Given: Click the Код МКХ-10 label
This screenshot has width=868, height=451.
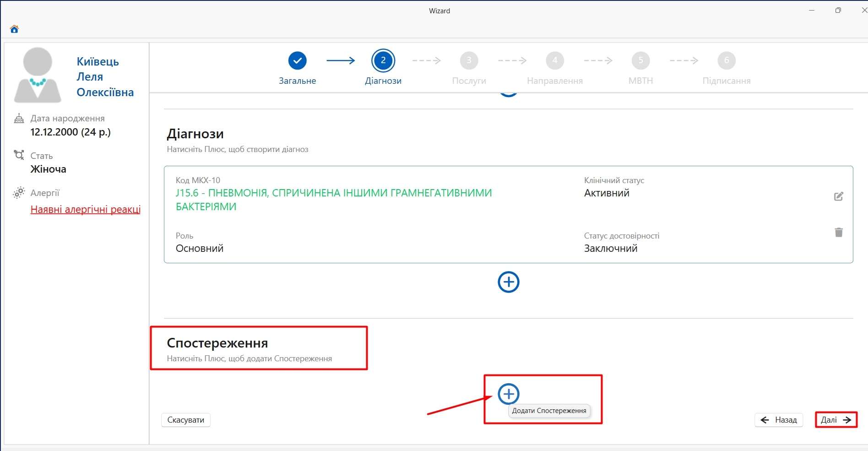Looking at the screenshot, I should tap(198, 180).
